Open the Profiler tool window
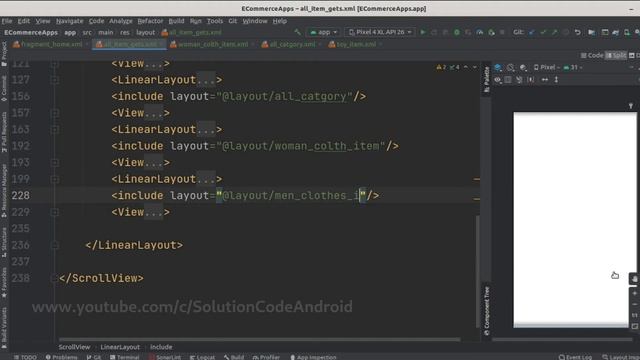640x360 pixels. coord(266,357)
